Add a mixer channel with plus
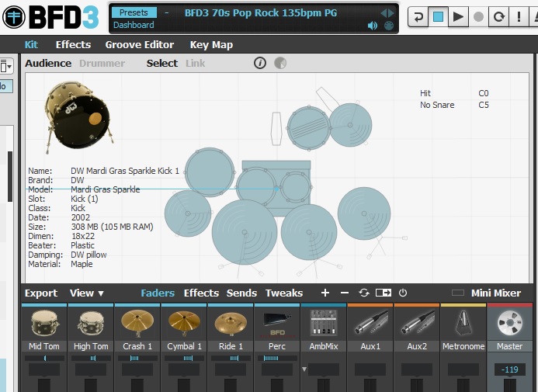This screenshot has width=538, height=392. [x=325, y=293]
